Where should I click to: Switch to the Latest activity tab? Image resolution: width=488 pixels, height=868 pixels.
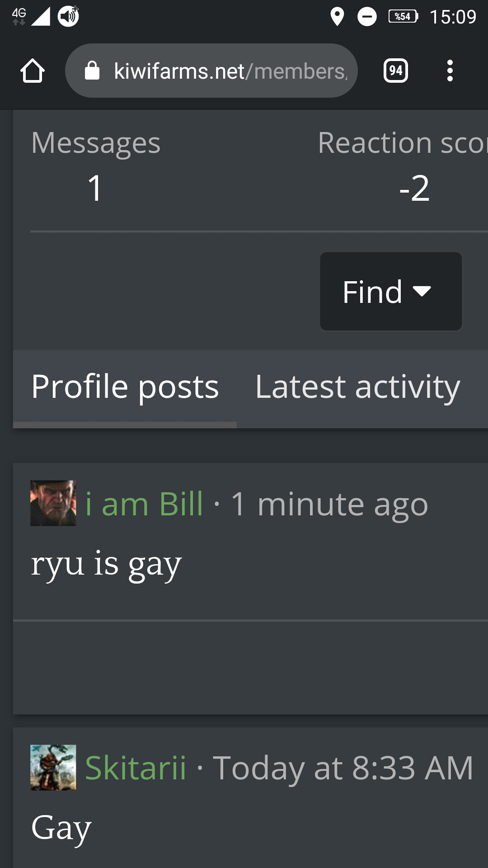pyautogui.click(x=357, y=387)
